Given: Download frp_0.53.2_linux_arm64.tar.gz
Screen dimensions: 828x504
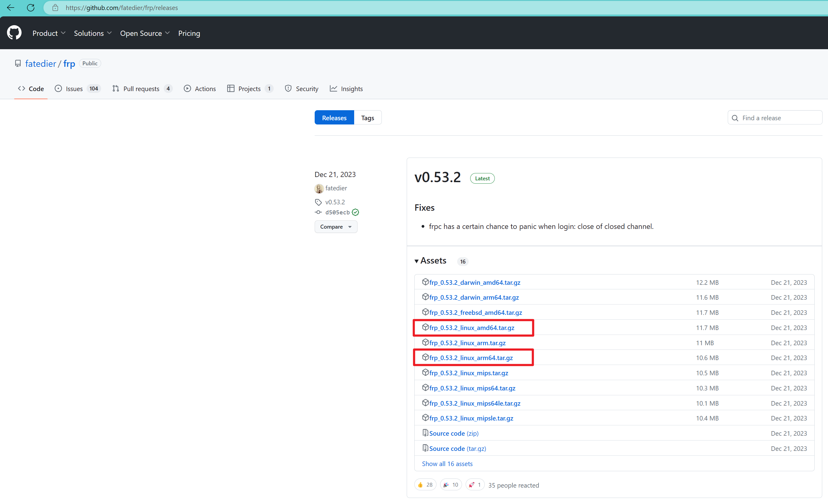Looking at the screenshot, I should coord(471,358).
